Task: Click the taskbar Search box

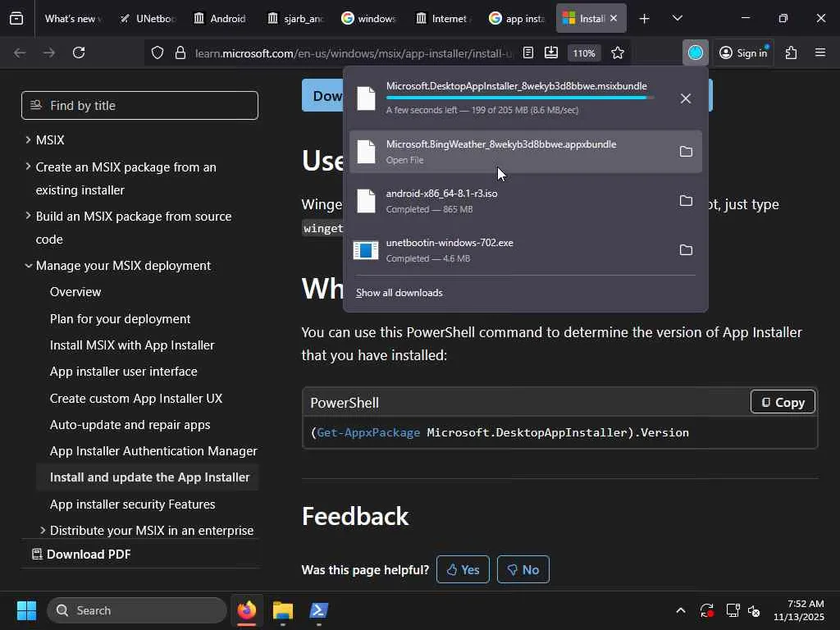Action: (137, 610)
